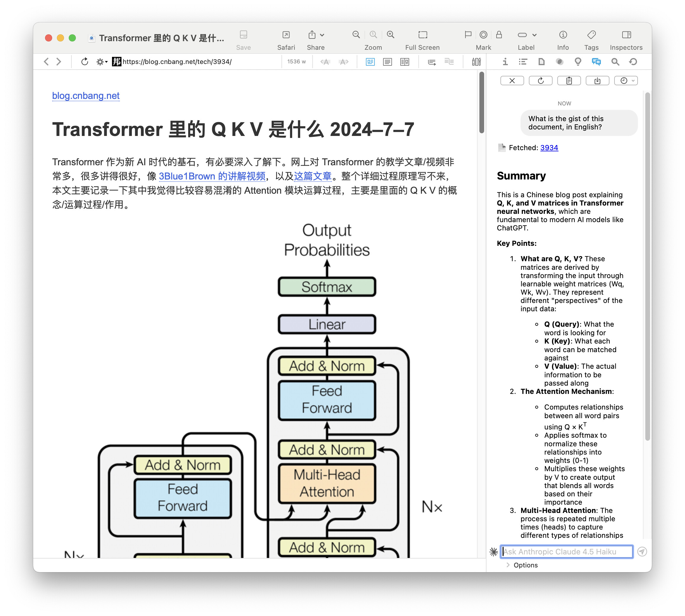
Task: Open the blog.cnbang.net link
Action: click(x=86, y=96)
